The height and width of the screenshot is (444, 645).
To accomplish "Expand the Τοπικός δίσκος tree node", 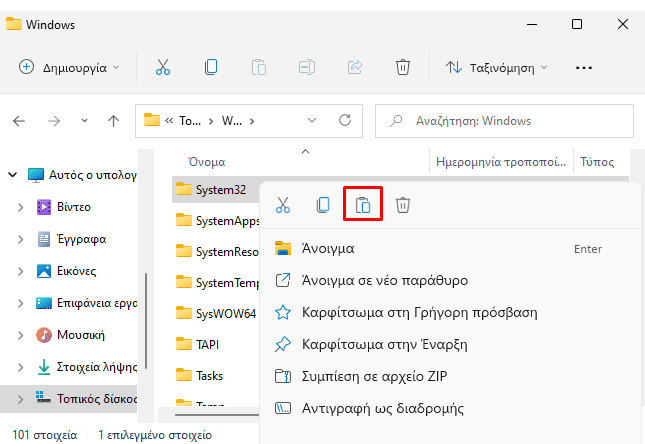I will click(20, 399).
